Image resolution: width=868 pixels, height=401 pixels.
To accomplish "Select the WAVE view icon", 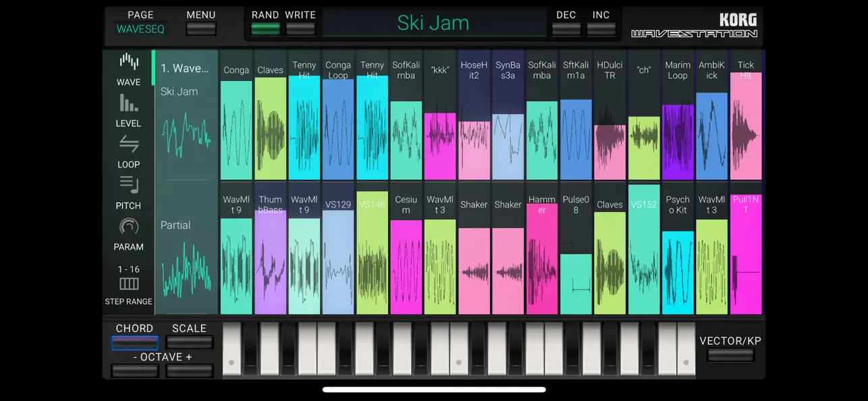I will [x=128, y=62].
